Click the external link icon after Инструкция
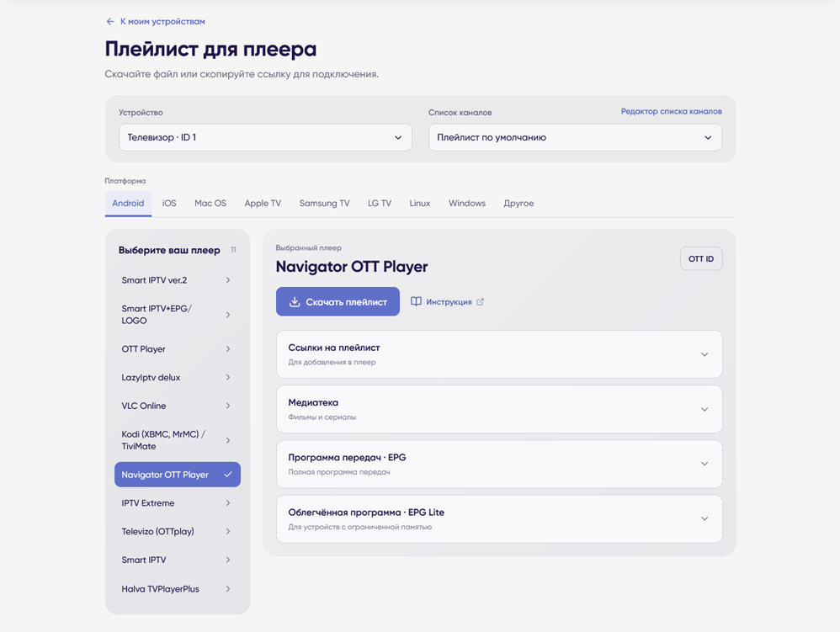 click(480, 301)
